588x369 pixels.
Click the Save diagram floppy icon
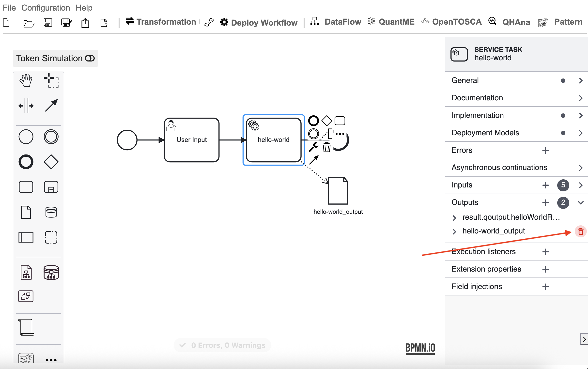[48, 23]
